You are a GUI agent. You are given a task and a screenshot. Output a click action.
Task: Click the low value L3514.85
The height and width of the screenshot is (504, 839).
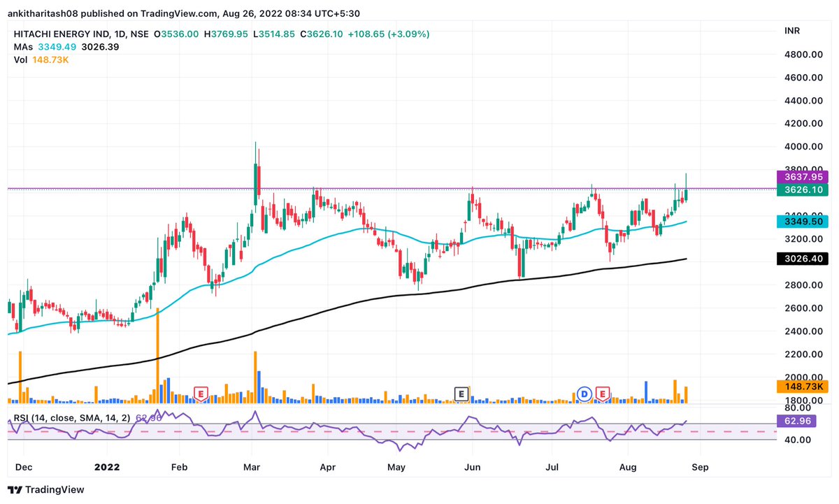tap(275, 34)
